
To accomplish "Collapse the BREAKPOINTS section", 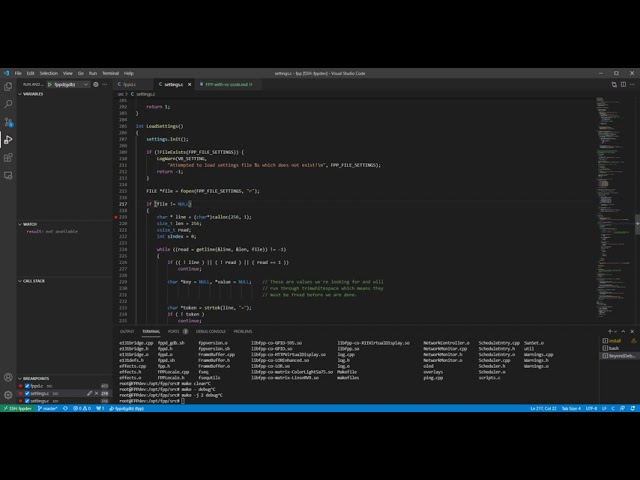I will click(33, 378).
